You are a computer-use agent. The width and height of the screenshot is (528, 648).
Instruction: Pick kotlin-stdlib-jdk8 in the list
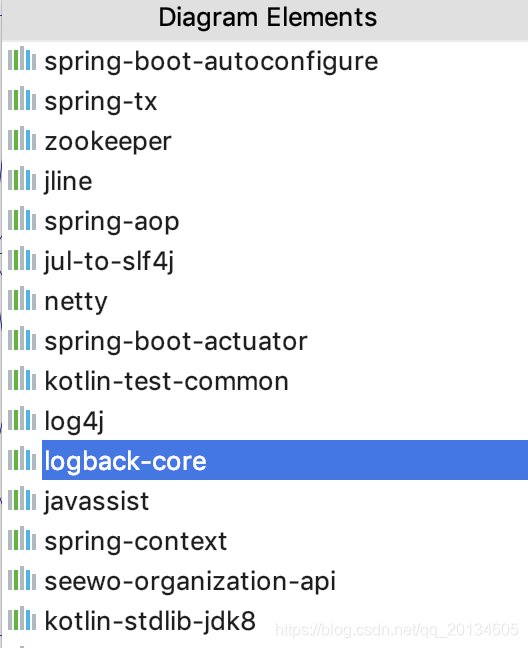(265, 621)
